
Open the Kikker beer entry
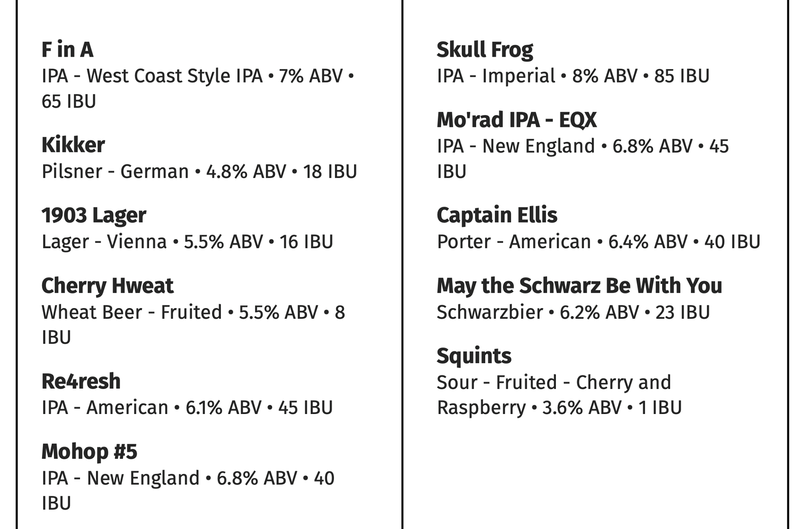point(73,145)
